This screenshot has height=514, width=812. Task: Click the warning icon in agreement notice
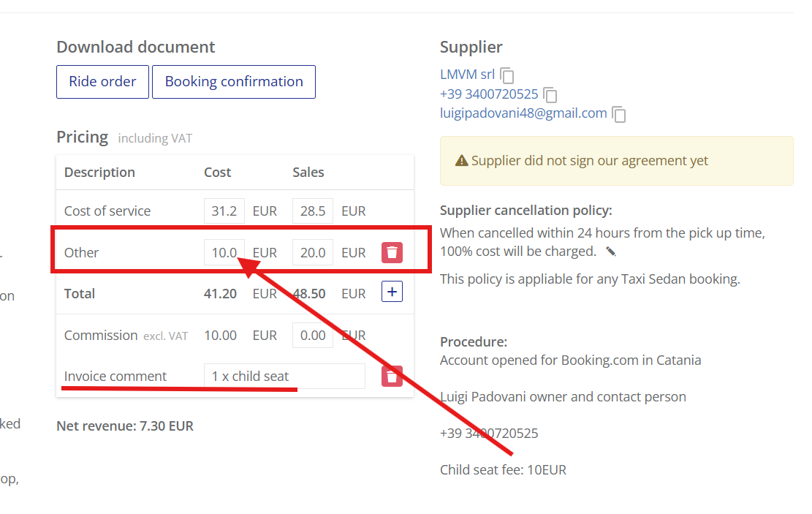(x=461, y=161)
